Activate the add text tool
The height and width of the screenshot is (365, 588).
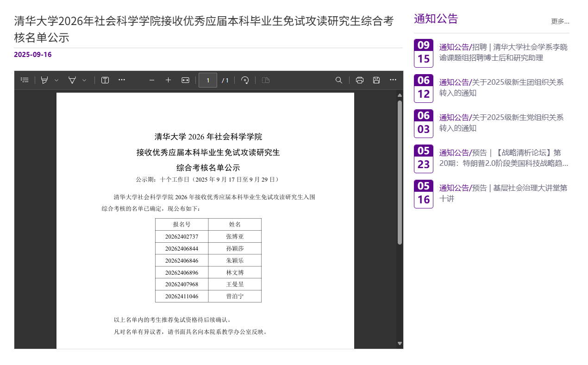coord(105,80)
